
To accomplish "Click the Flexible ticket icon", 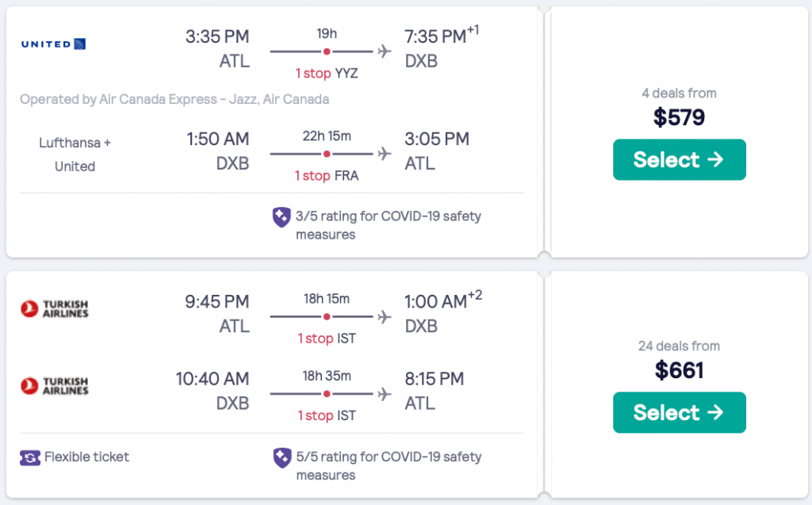I will point(30,457).
